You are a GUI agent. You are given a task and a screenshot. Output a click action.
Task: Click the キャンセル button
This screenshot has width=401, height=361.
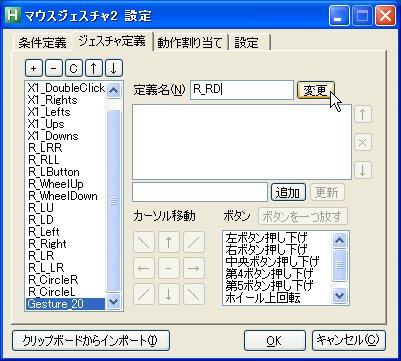(x=349, y=341)
